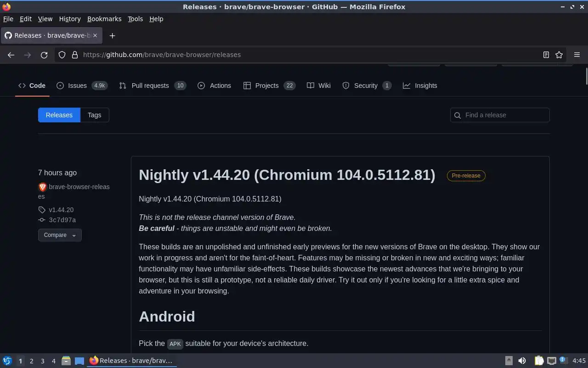Open the Actions tab
This screenshot has height=368, width=588.
coord(215,86)
